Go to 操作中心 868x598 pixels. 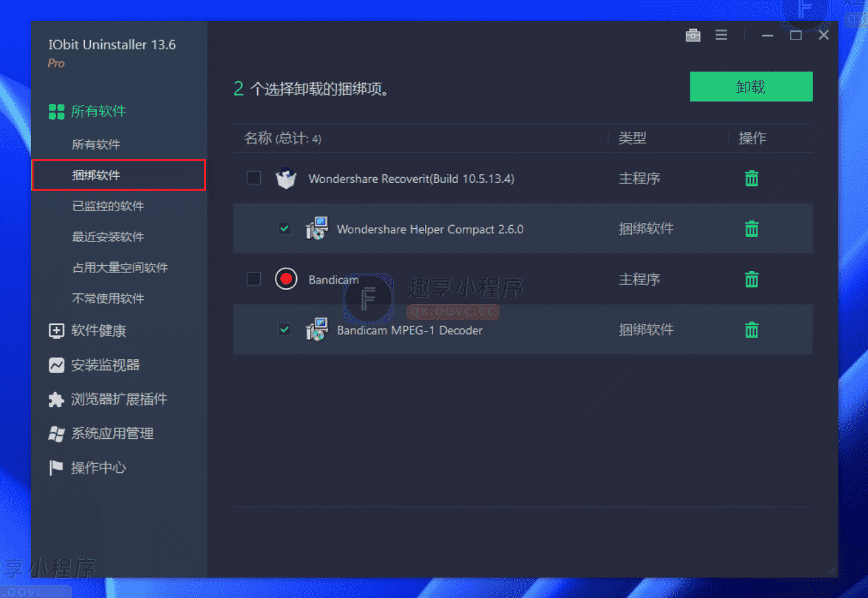pos(99,468)
